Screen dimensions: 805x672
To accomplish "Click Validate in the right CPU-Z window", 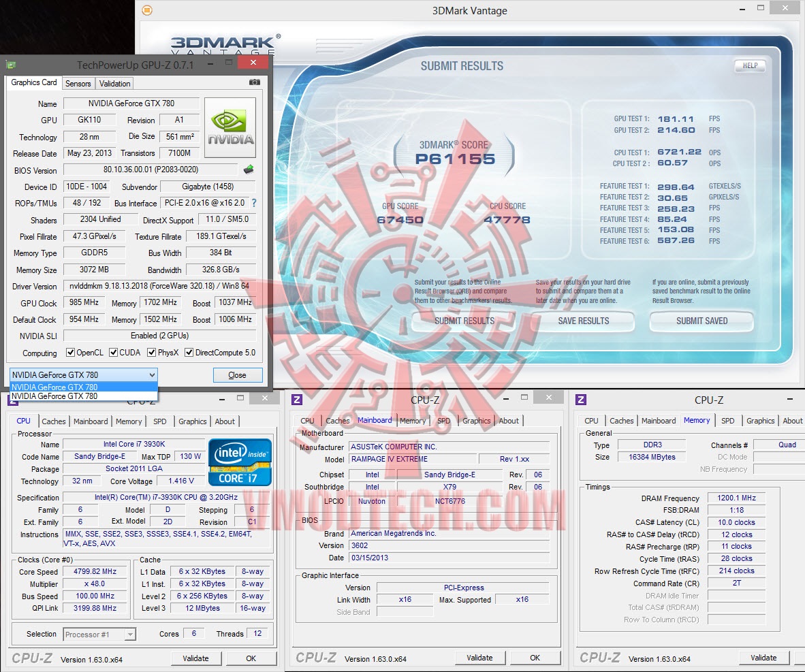I will 763,658.
